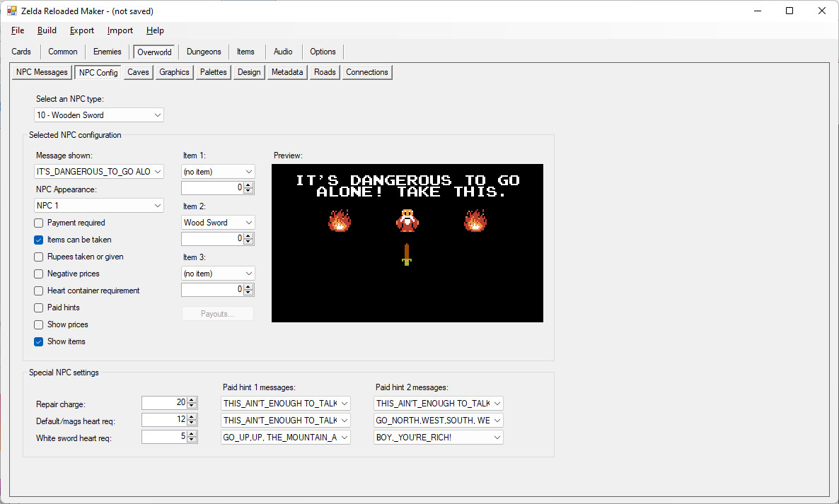839x504 pixels.
Task: Increase the Repair charge value
Action: 192,400
